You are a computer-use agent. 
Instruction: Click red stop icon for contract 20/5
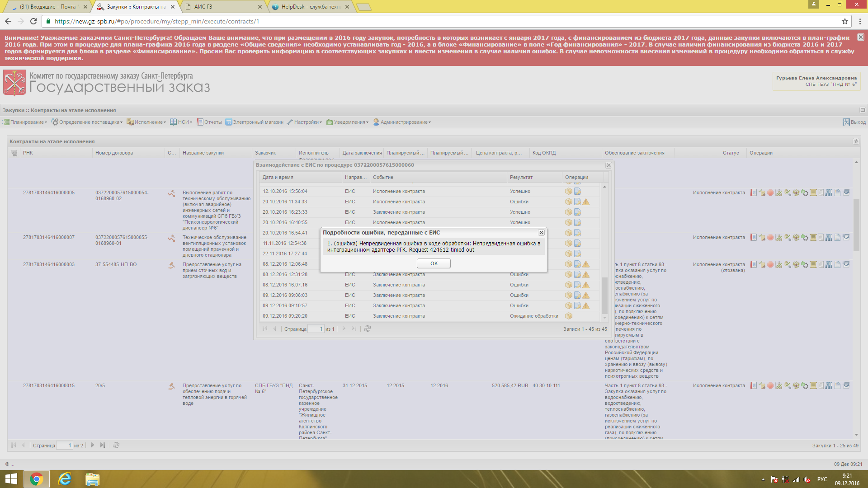pos(770,386)
